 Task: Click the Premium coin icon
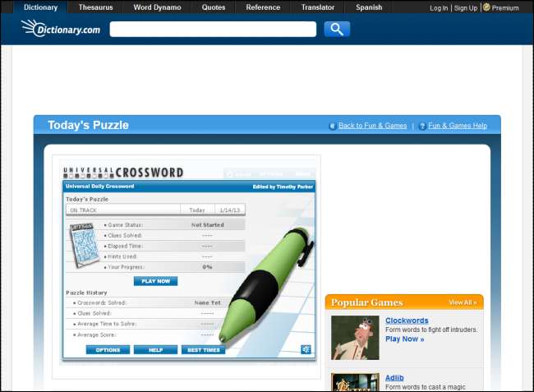coord(486,7)
